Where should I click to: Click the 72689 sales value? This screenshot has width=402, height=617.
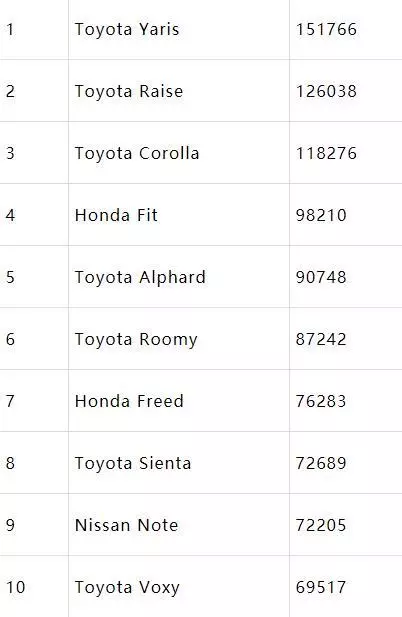[x=321, y=463]
